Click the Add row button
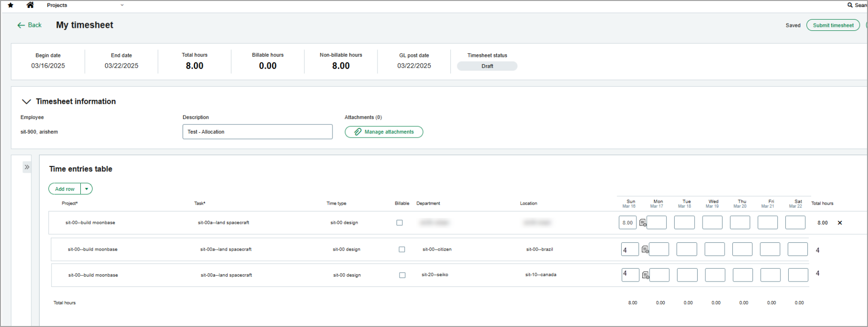The height and width of the screenshot is (327, 868). click(65, 189)
